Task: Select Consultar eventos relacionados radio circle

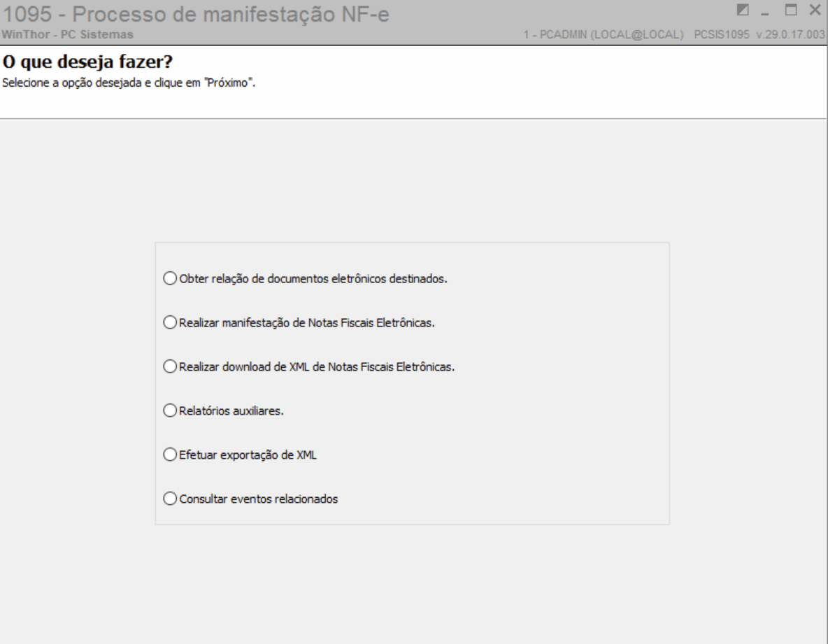Action: [x=169, y=499]
